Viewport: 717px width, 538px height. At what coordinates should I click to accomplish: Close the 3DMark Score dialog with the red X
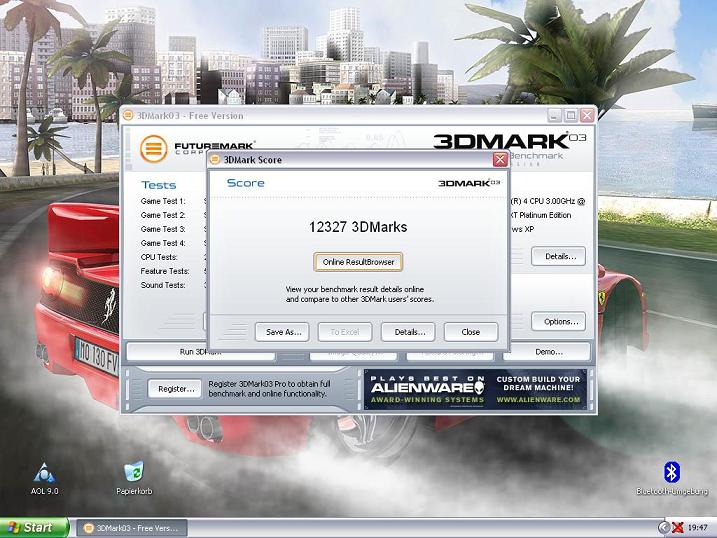click(x=500, y=160)
